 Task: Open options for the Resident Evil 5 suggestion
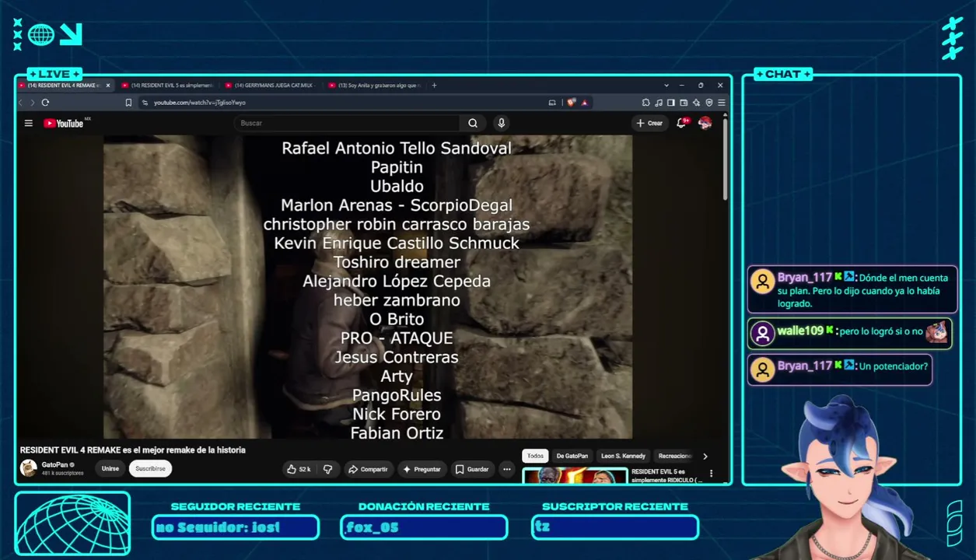pyautogui.click(x=711, y=473)
